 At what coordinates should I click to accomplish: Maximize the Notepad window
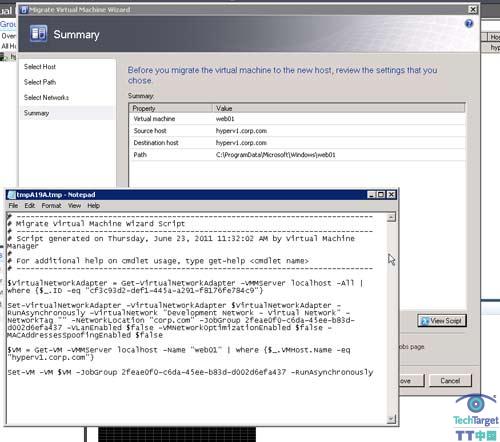pyautogui.click(x=381, y=195)
